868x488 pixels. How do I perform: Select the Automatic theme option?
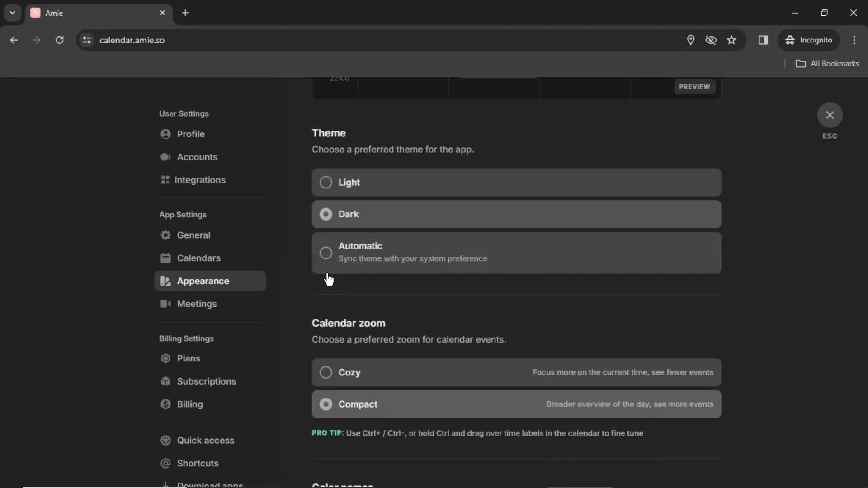coord(326,252)
